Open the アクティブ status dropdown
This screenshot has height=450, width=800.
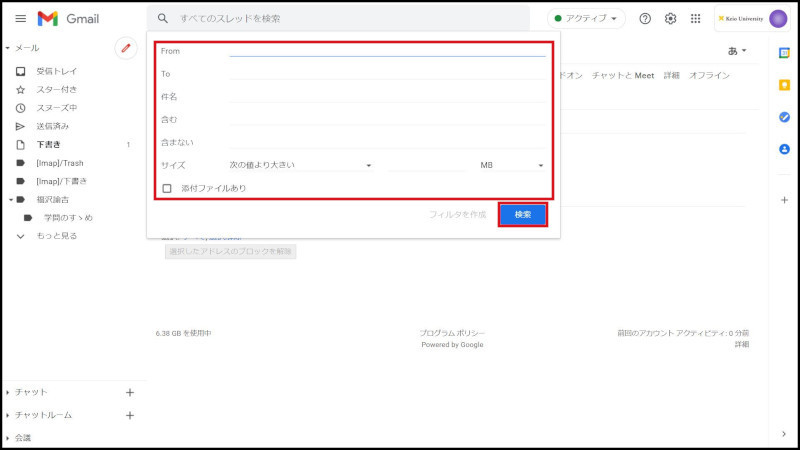(x=586, y=19)
